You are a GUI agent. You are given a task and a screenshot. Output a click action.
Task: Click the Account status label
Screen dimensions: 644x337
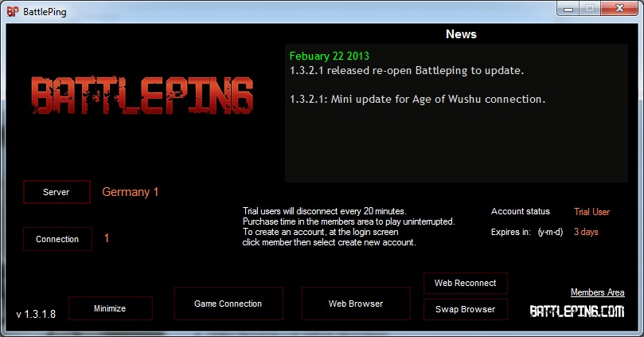pyautogui.click(x=521, y=211)
